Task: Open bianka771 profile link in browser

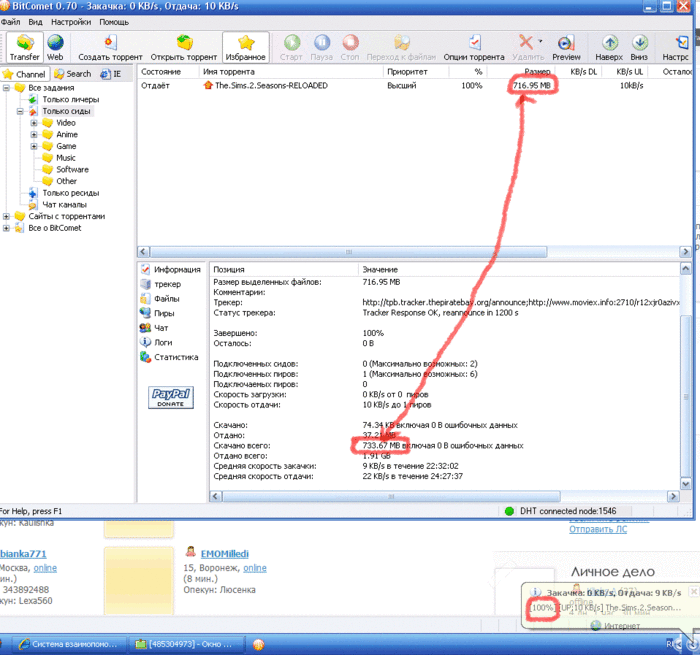Action: point(23,554)
